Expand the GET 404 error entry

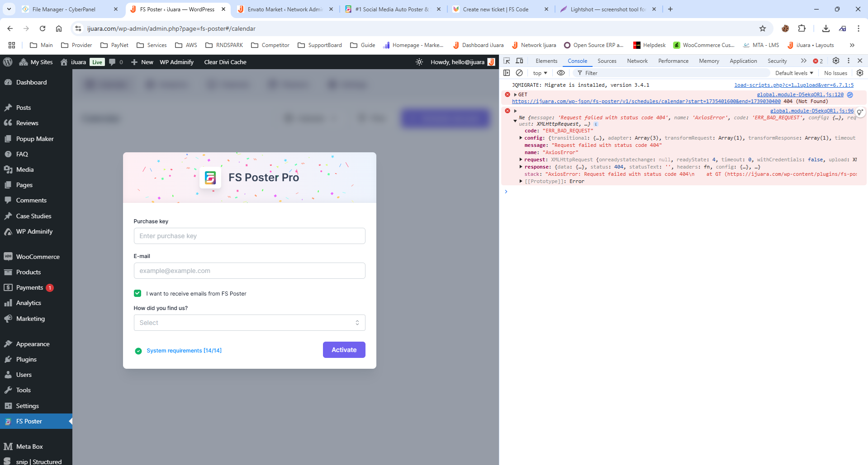click(x=515, y=94)
